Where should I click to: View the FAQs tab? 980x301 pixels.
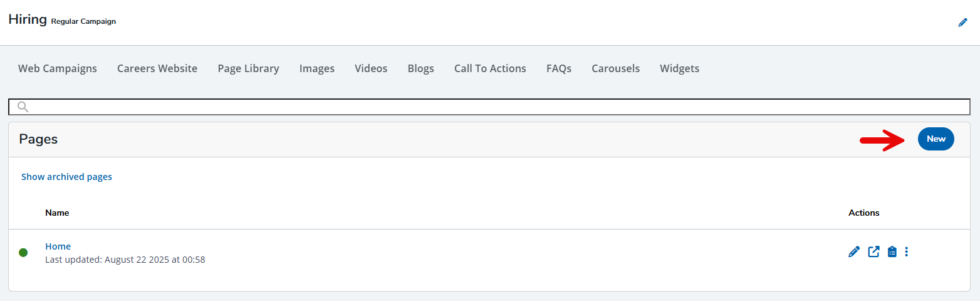(559, 68)
